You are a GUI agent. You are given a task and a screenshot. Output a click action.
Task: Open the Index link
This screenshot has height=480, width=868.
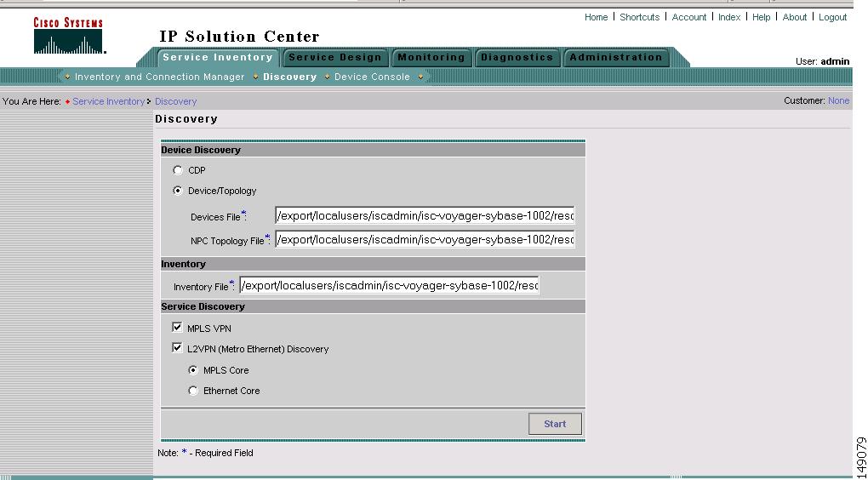coord(729,17)
